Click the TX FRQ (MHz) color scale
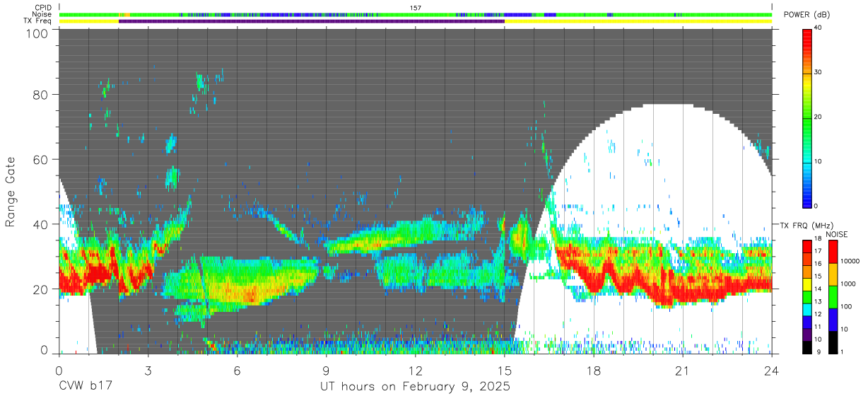Image resolution: width=868 pixels, height=401 pixels. tap(808, 297)
